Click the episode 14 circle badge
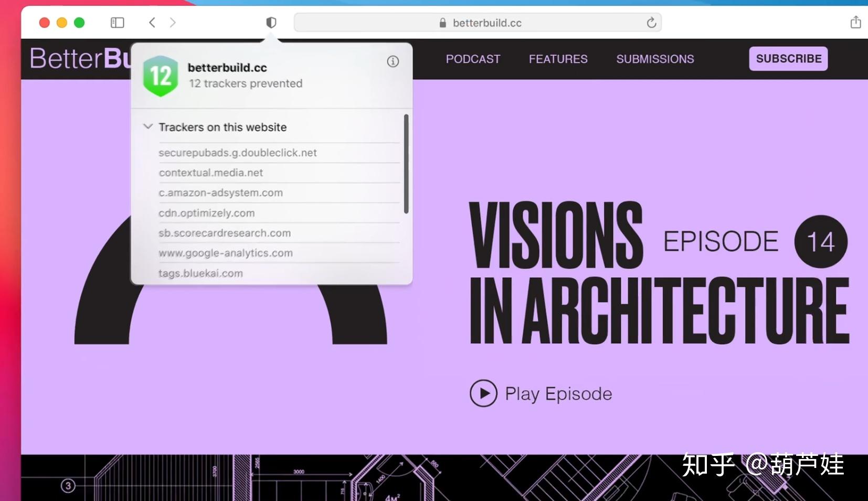This screenshot has height=501, width=868. 821,242
